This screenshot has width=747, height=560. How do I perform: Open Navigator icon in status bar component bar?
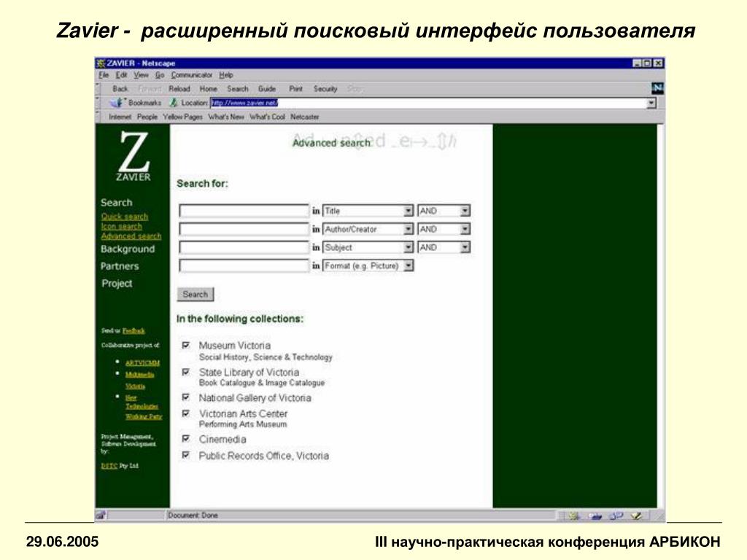[x=575, y=516]
